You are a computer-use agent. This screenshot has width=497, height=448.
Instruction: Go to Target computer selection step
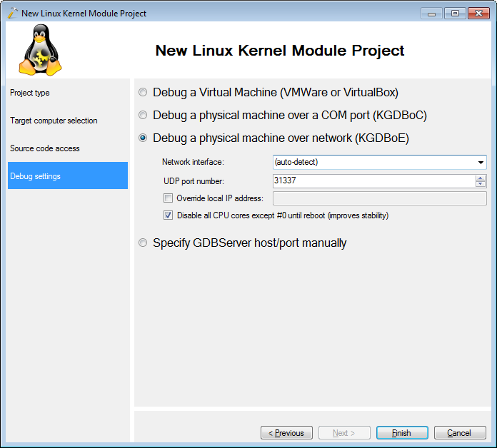point(68,121)
